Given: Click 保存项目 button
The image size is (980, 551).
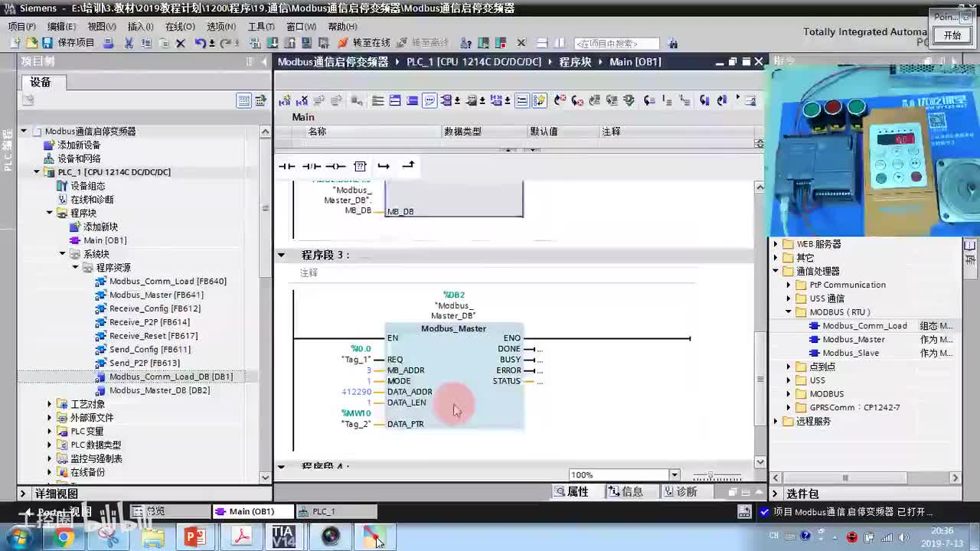Looking at the screenshot, I should click(x=69, y=43).
